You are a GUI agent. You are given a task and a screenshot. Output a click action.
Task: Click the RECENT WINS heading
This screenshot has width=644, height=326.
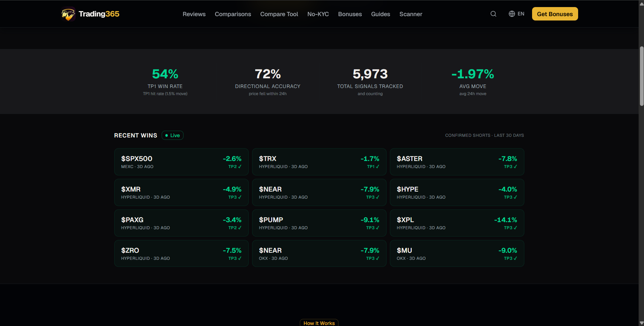(135, 135)
